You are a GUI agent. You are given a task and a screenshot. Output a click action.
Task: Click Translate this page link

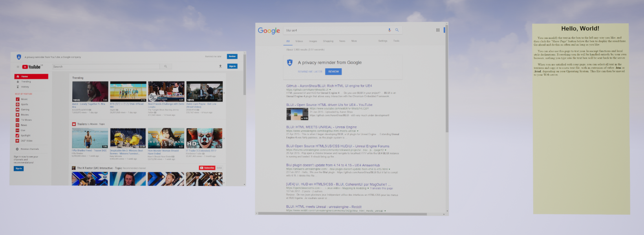[381, 188]
